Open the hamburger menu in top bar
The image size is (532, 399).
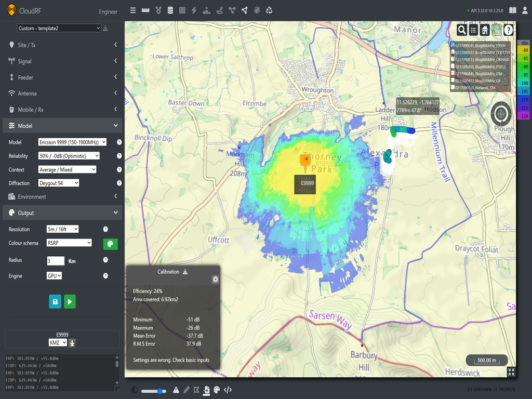point(133,10)
